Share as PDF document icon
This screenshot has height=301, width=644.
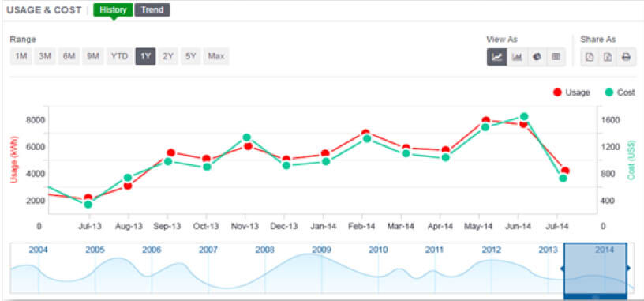[x=590, y=57]
